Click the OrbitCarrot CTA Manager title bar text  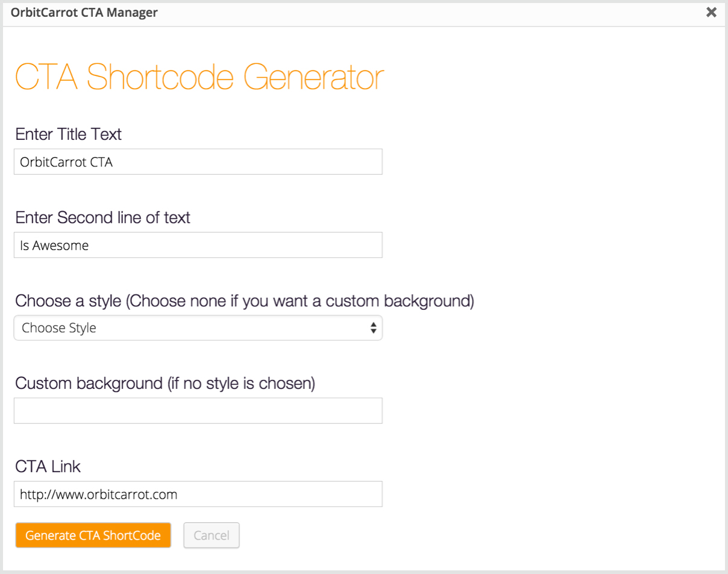point(84,12)
